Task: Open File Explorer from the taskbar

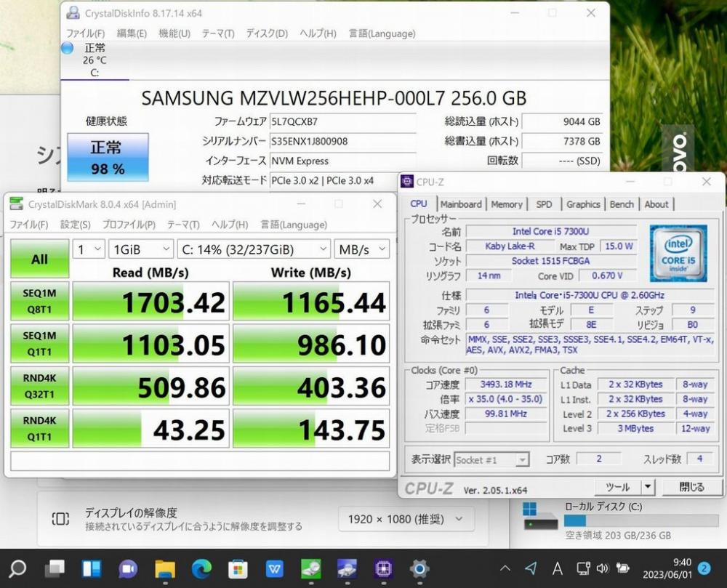Action: click(164, 568)
